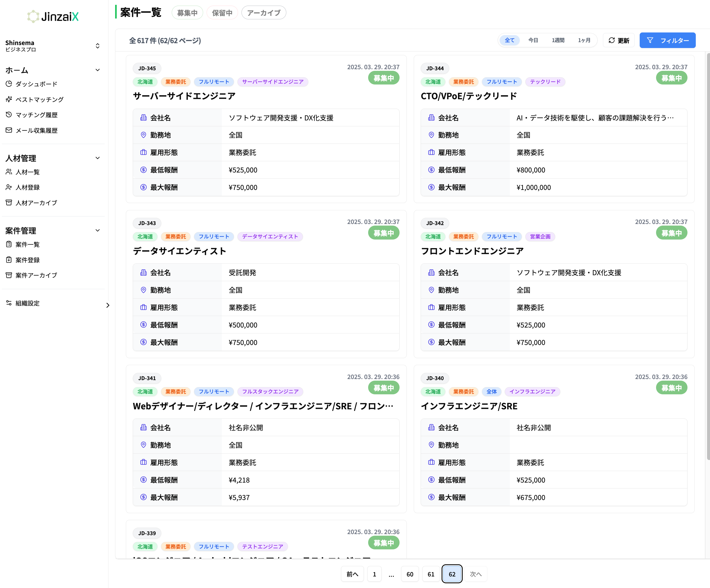Open 案件登録 clipboard-plus icon
This screenshot has height=588, width=710.
point(9,260)
